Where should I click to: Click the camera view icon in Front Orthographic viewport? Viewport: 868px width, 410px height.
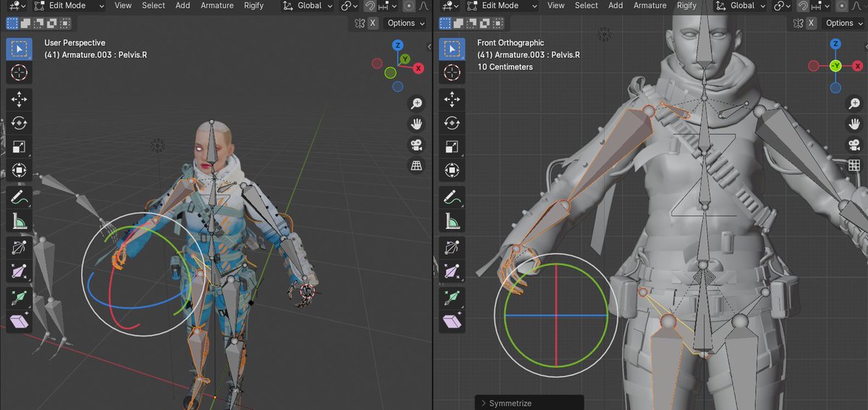(854, 145)
